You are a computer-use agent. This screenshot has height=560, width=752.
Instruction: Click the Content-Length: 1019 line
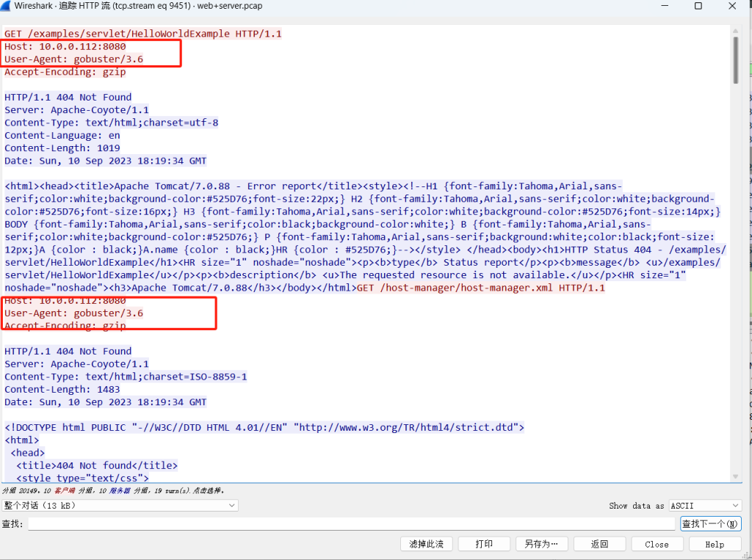[x=62, y=148]
